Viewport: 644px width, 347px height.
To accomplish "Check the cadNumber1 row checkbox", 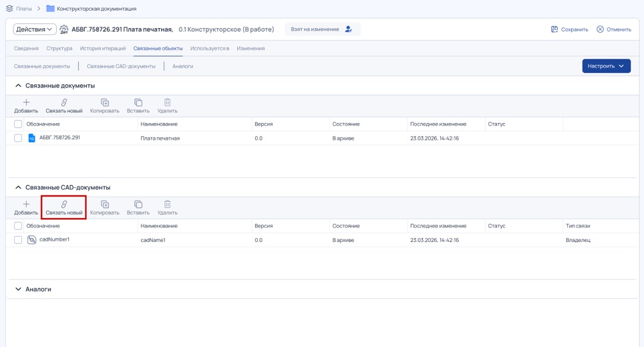I will [x=18, y=240].
